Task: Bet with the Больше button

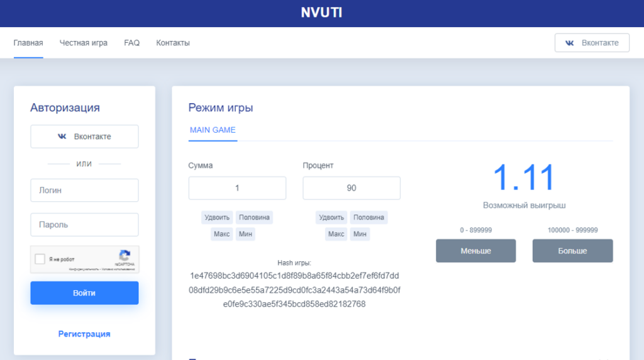Action: 572,250
